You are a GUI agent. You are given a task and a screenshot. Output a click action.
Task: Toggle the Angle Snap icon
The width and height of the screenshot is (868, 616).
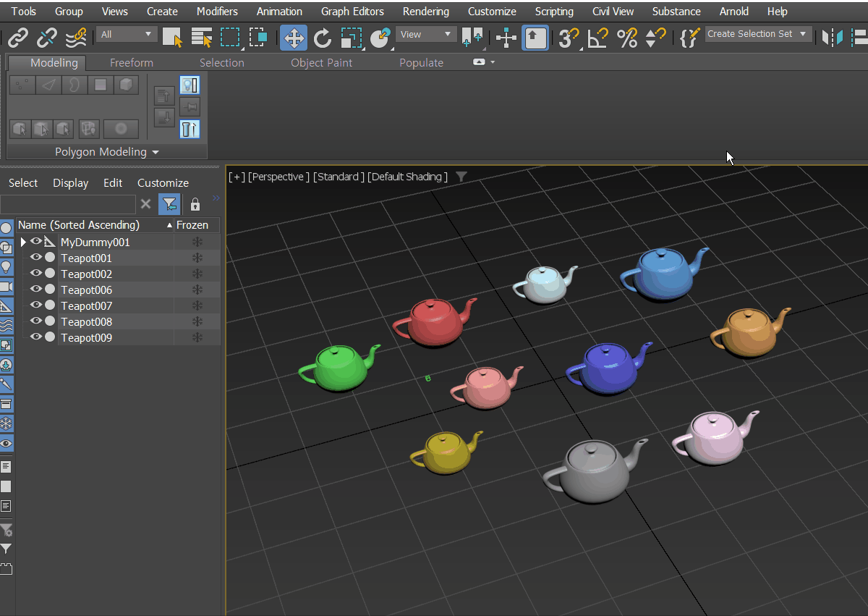coord(597,38)
